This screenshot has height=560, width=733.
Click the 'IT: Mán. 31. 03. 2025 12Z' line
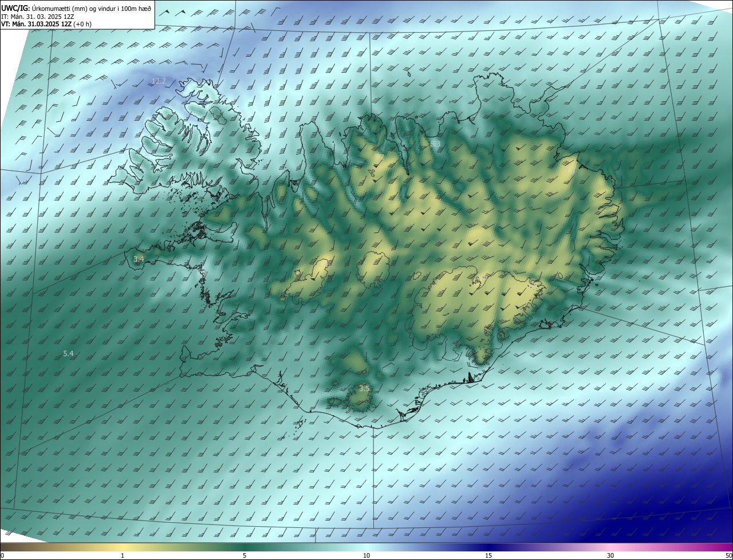(x=38, y=16)
